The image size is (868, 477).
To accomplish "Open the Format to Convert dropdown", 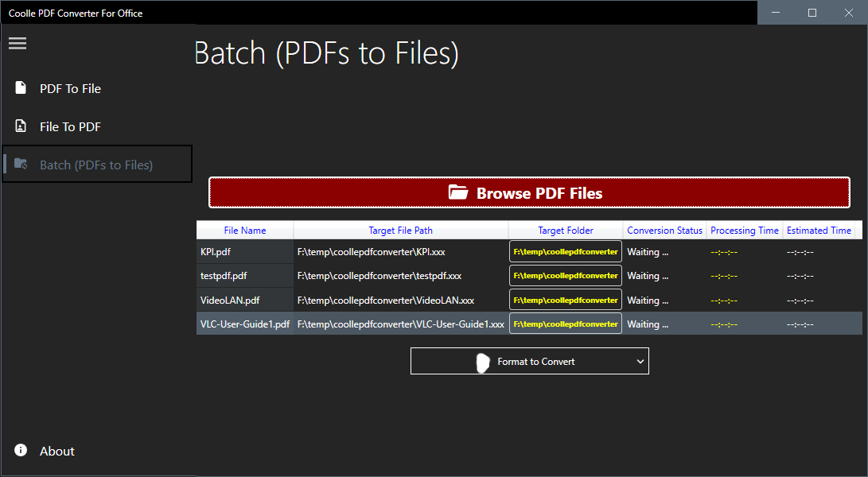I will pyautogui.click(x=529, y=361).
